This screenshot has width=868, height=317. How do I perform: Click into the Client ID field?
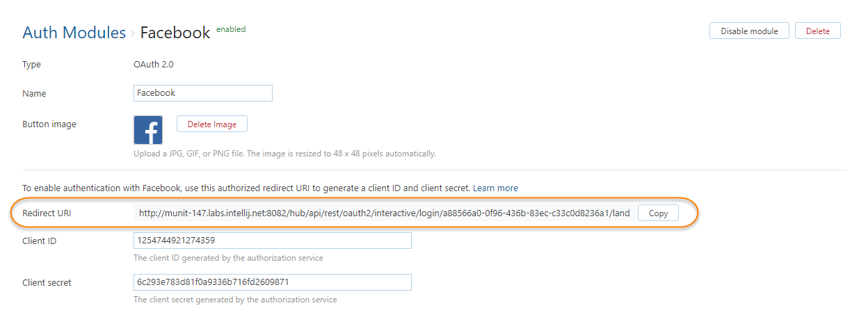272,241
